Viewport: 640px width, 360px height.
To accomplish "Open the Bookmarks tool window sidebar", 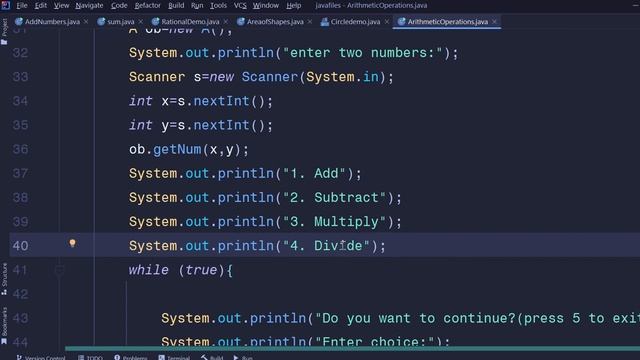I will (4, 326).
